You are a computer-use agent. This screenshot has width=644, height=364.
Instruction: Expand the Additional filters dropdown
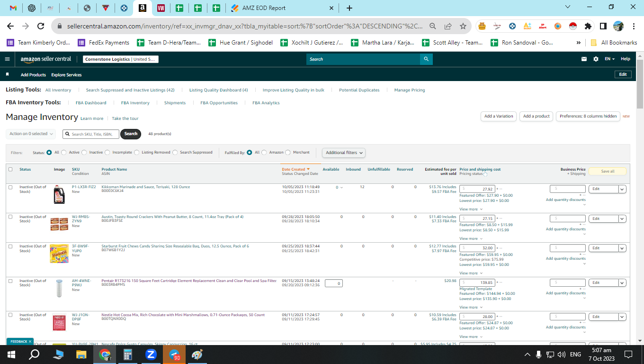click(x=344, y=153)
